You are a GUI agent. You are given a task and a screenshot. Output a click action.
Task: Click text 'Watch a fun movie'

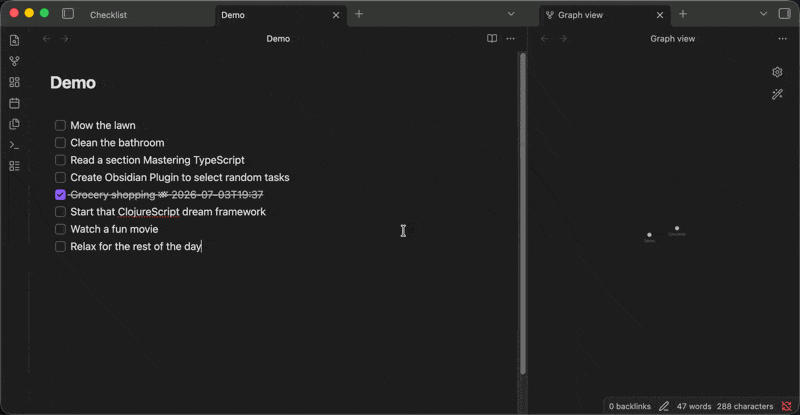pos(114,229)
